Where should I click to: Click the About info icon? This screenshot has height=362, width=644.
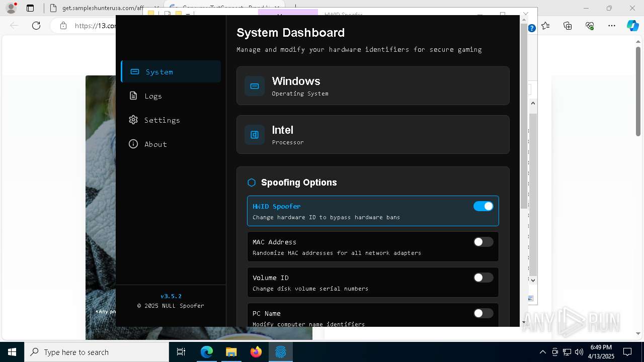click(133, 144)
